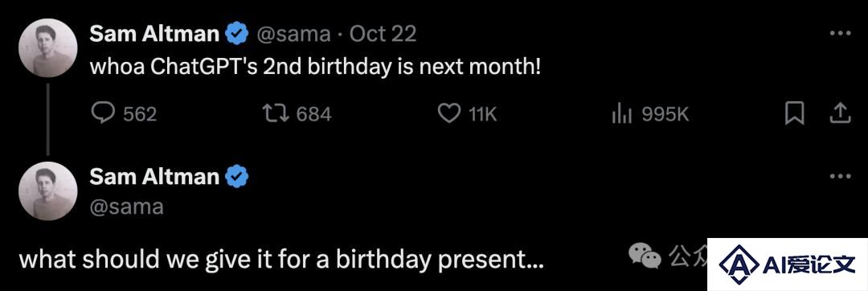View analytics showing 995K views

click(623, 114)
